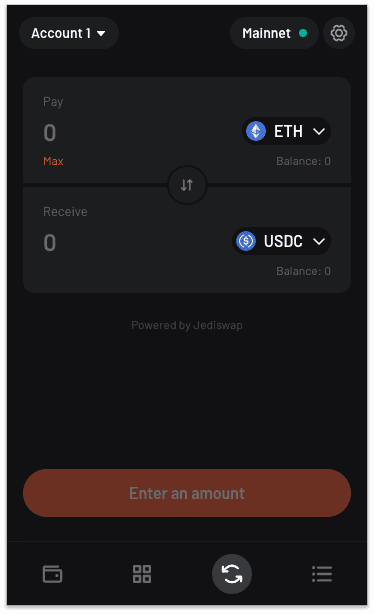Viewport: 374px width, 614px height.
Task: Click the green Mainnet status dot
Action: [x=303, y=33]
